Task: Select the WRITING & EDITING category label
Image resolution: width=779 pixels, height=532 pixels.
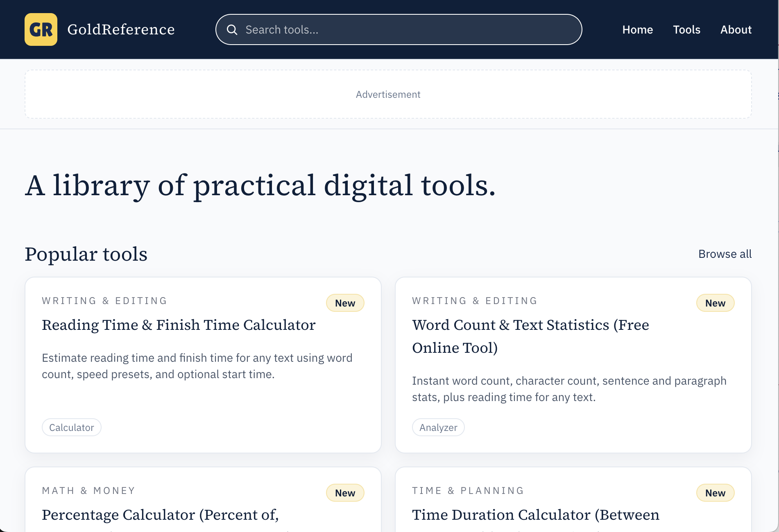Action: 104,300
